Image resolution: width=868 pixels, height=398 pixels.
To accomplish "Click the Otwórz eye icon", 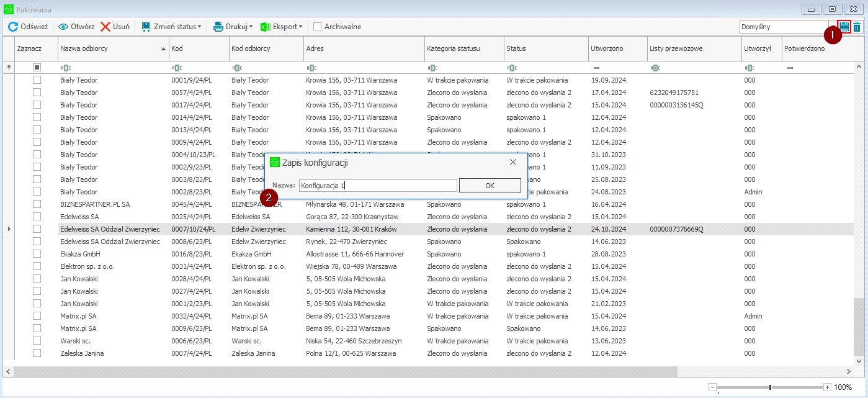I will point(63,27).
